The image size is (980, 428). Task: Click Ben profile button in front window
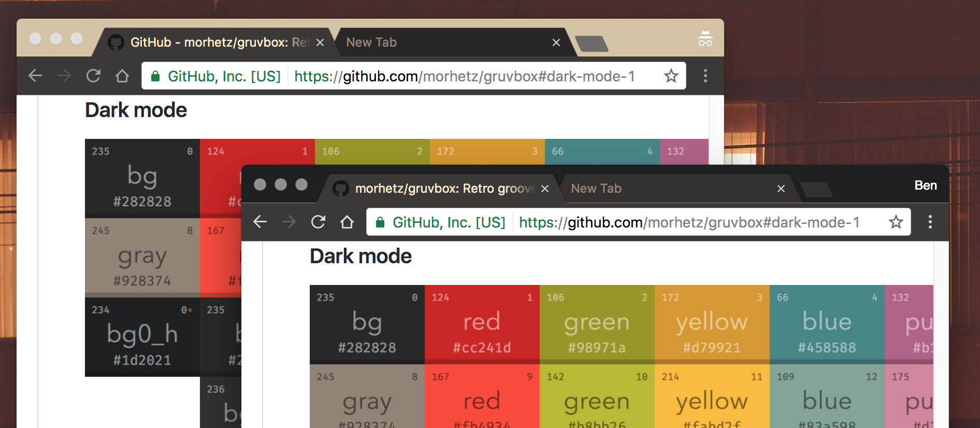pos(926,186)
